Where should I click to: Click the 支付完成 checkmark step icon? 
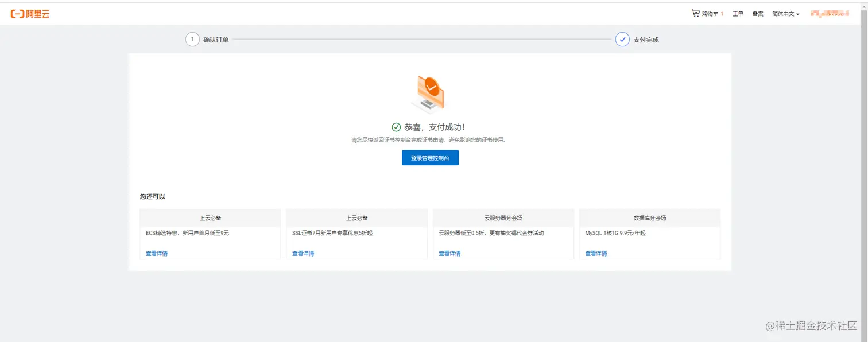(x=622, y=40)
